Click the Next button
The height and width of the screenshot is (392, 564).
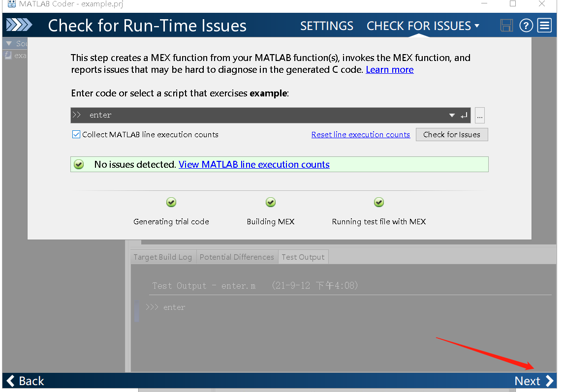coord(534,381)
